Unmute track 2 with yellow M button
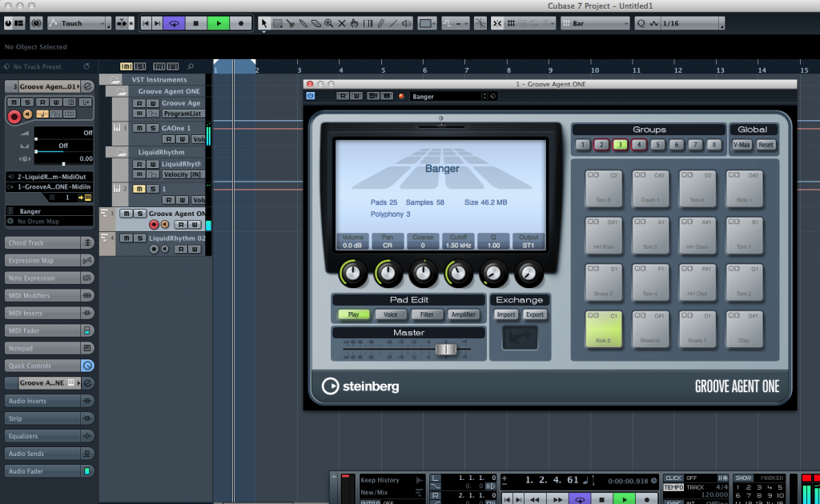The width and height of the screenshot is (820, 504). click(139, 189)
